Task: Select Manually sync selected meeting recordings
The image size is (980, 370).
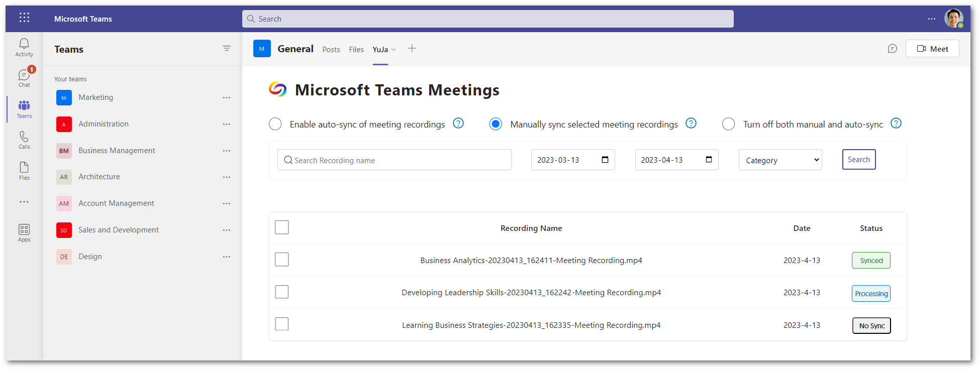Action: click(496, 124)
